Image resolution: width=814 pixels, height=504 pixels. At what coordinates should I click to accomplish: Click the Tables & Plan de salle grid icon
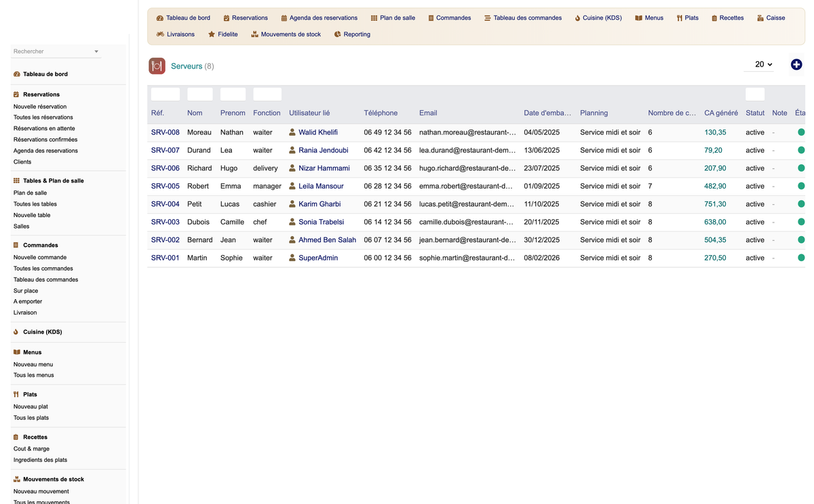[16, 181]
